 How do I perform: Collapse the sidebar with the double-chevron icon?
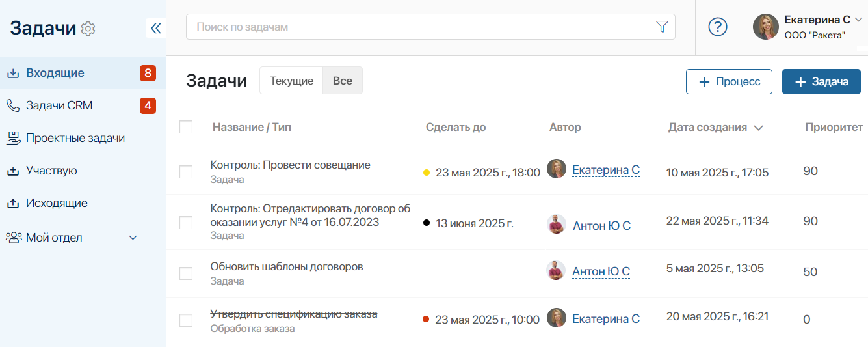coord(155,28)
